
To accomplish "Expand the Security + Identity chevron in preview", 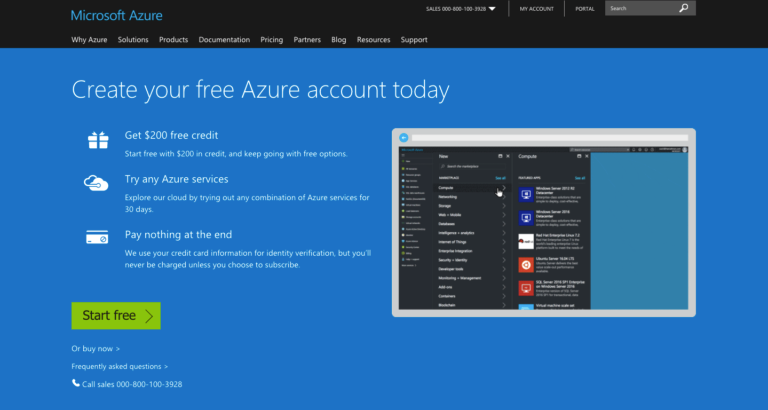I will [x=504, y=260].
